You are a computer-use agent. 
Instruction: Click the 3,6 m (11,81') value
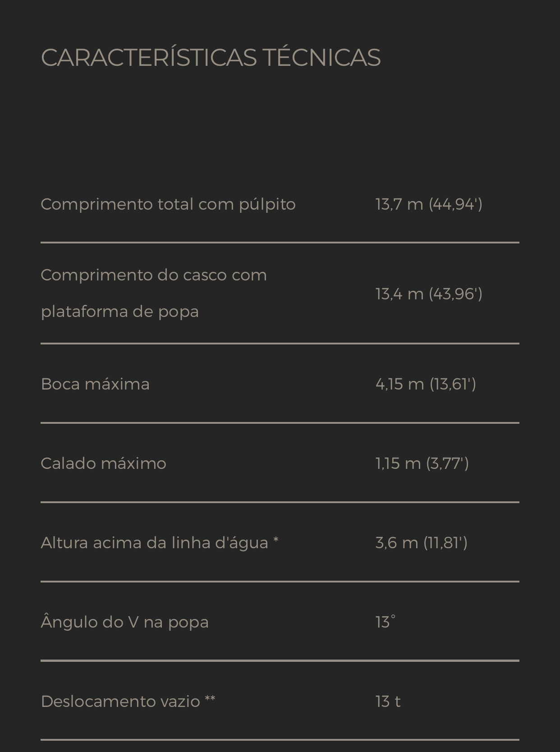pos(421,543)
